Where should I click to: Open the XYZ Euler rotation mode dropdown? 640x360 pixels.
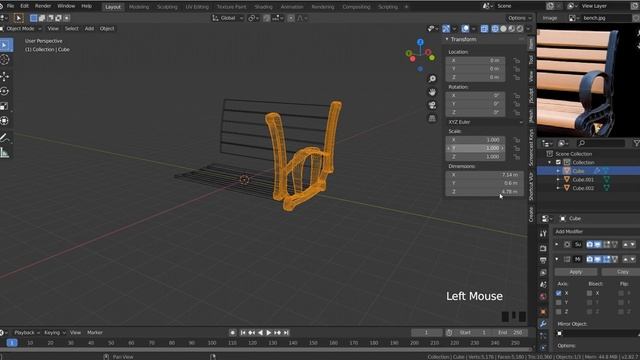[484, 122]
